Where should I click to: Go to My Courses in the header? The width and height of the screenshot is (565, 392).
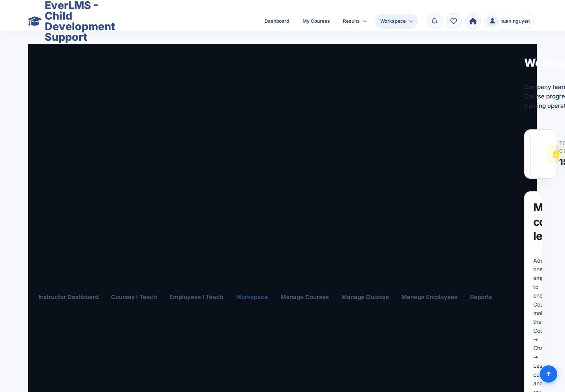pos(316,21)
